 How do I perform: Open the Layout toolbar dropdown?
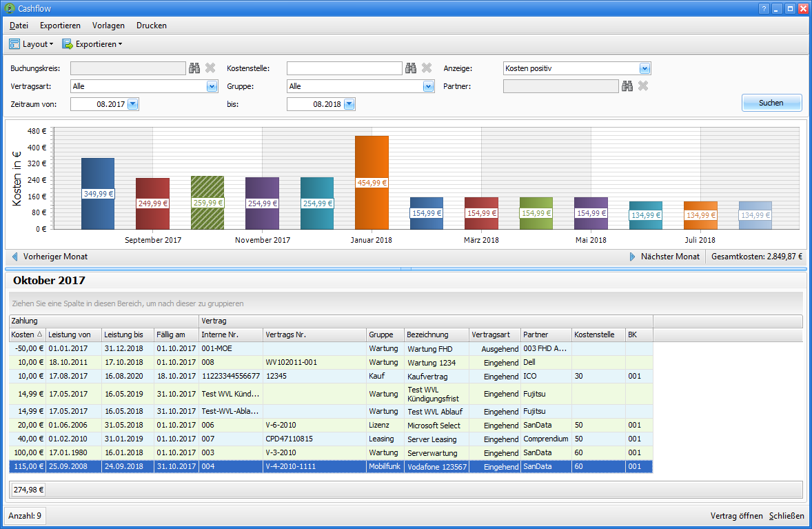click(31, 44)
